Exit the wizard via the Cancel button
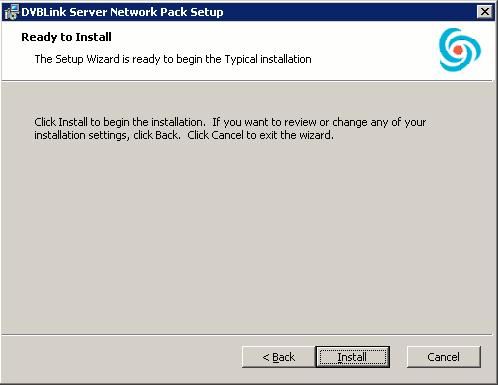 444,357
